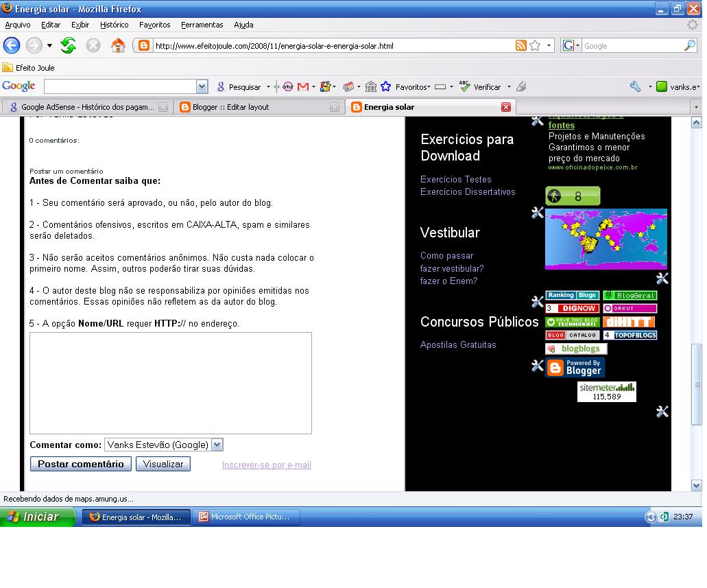This screenshot has height=588, width=707.
Task: Click the Google toolbar bookmarks star icon
Action: (x=385, y=86)
